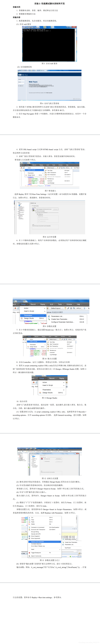Click the red Delete X icon in Figure 13
Image resolution: width=100 pixels, height=644 pixels.
(29, 524)
